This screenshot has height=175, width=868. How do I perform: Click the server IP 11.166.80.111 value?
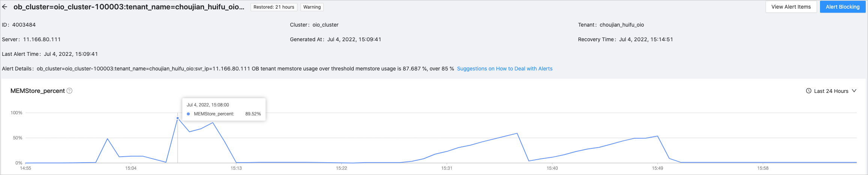42,39
